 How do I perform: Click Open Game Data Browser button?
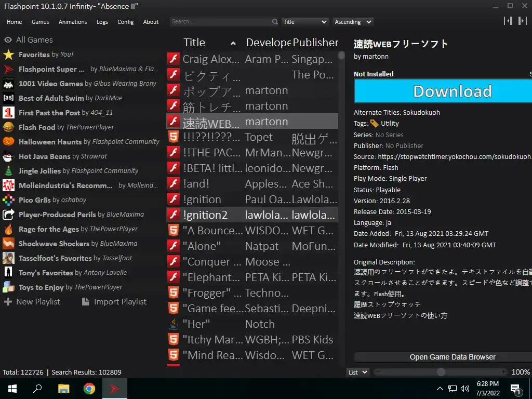[443, 357]
